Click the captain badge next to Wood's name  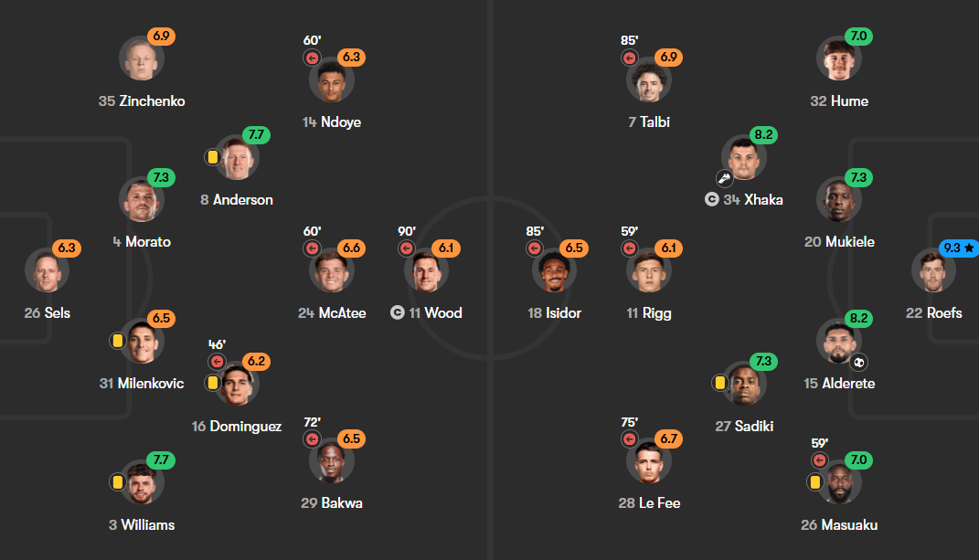coord(398,312)
